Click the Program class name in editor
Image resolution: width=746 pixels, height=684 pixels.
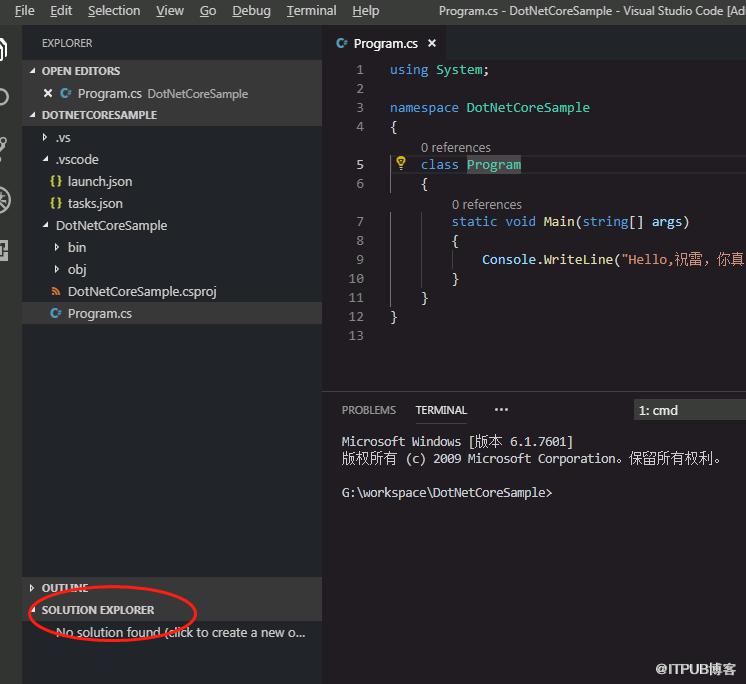(493, 165)
